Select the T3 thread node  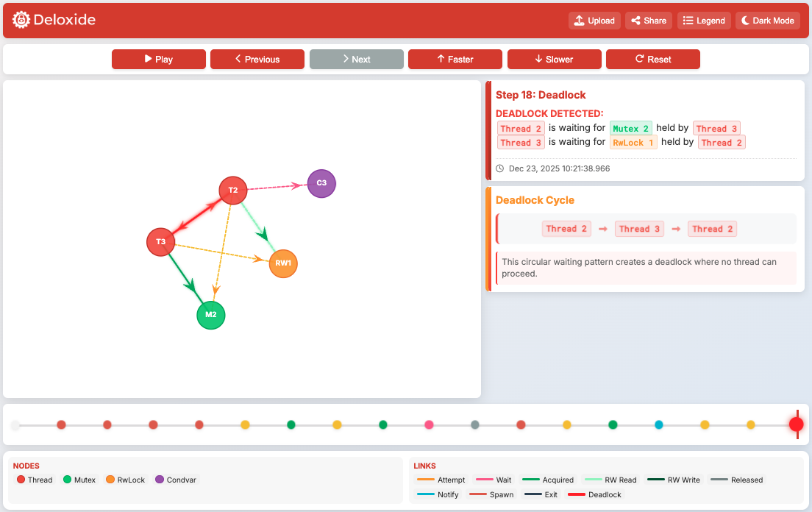160,242
